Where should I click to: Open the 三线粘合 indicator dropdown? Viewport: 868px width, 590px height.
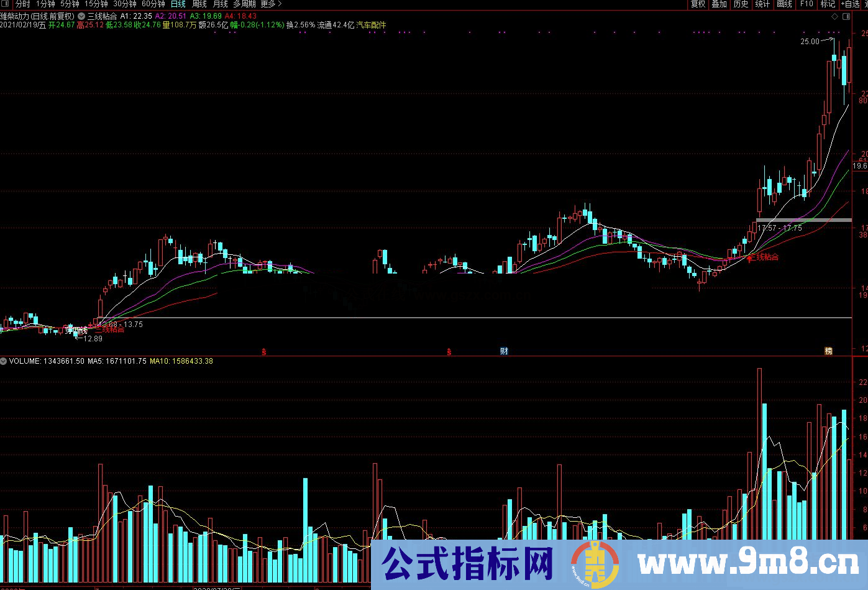[x=80, y=16]
